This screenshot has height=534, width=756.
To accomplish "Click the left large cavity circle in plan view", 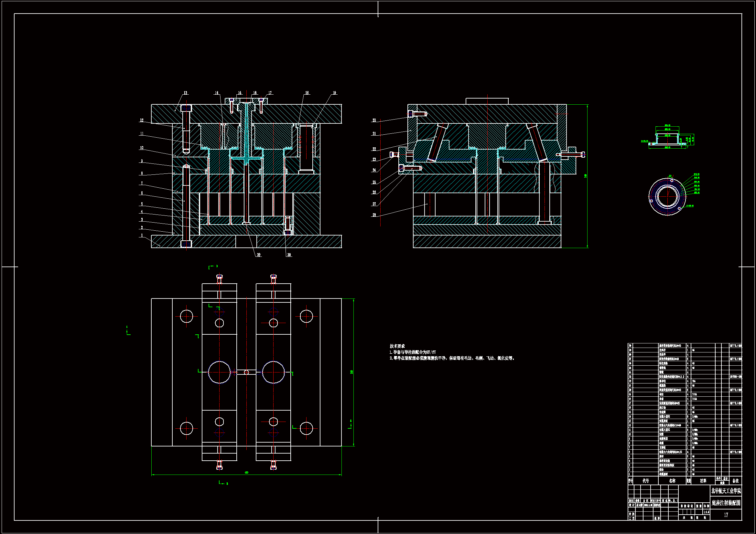I will point(219,372).
